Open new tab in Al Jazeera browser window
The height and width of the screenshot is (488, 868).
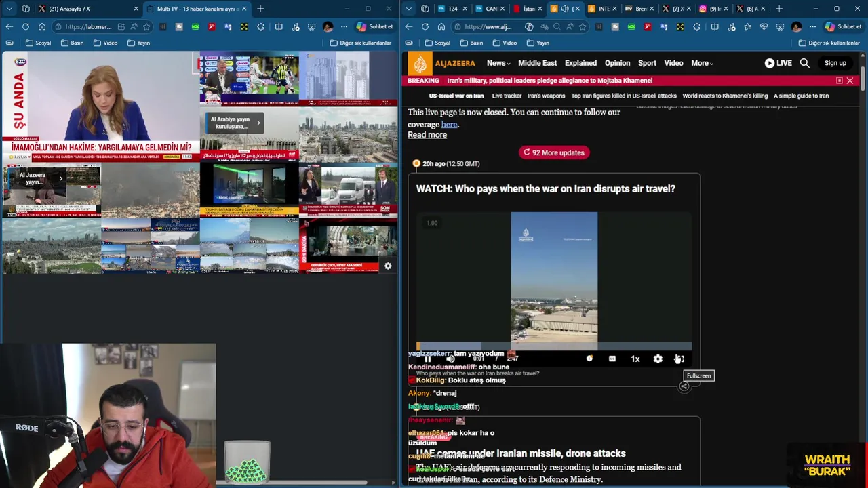[778, 9]
